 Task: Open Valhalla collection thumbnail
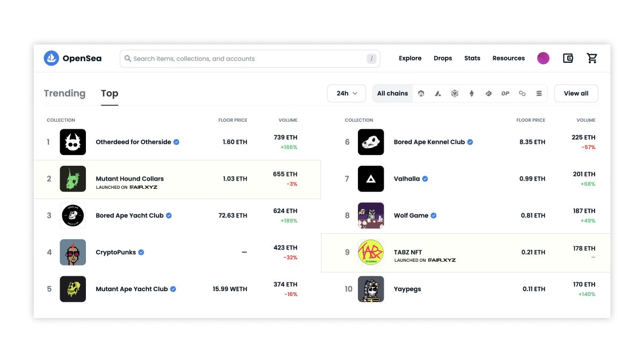click(371, 179)
